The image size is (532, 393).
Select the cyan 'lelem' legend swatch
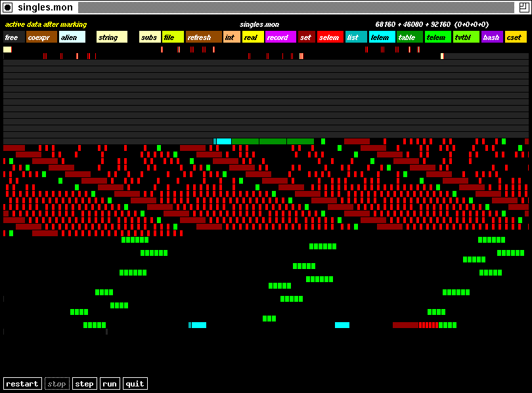pyautogui.click(x=382, y=37)
